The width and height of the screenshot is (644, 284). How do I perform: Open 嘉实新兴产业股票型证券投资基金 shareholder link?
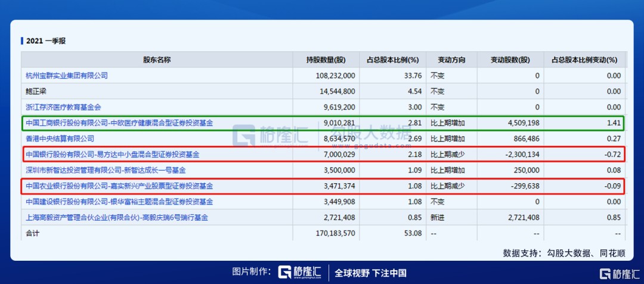click(119, 186)
